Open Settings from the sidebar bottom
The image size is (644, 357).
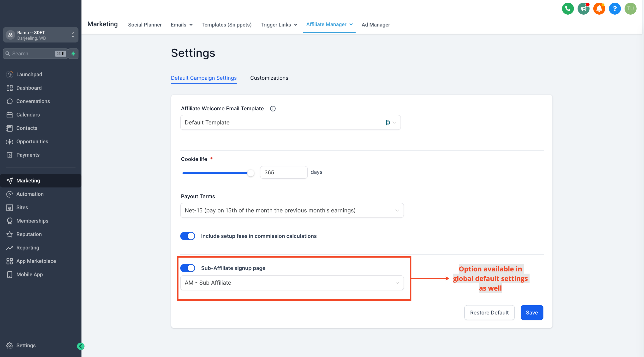(26, 345)
